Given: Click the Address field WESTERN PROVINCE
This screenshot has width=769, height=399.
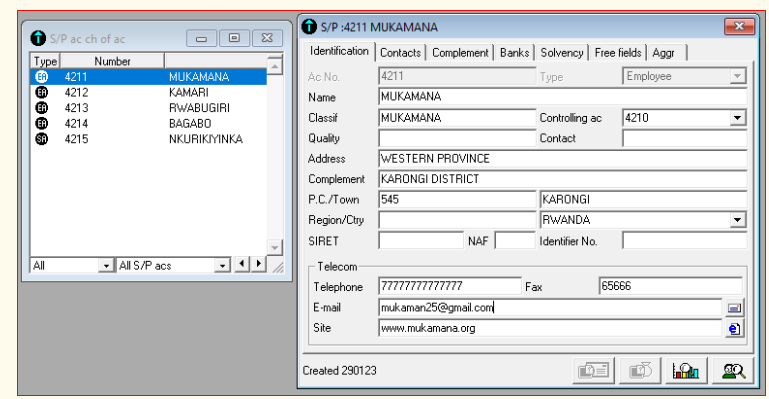Looking at the screenshot, I should pos(563,159).
